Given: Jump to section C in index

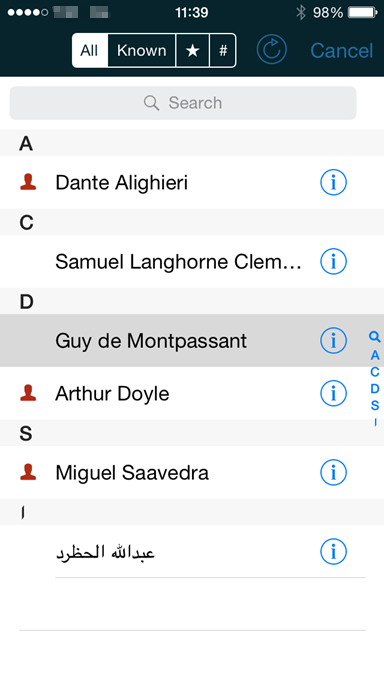Looking at the screenshot, I should tap(374, 372).
